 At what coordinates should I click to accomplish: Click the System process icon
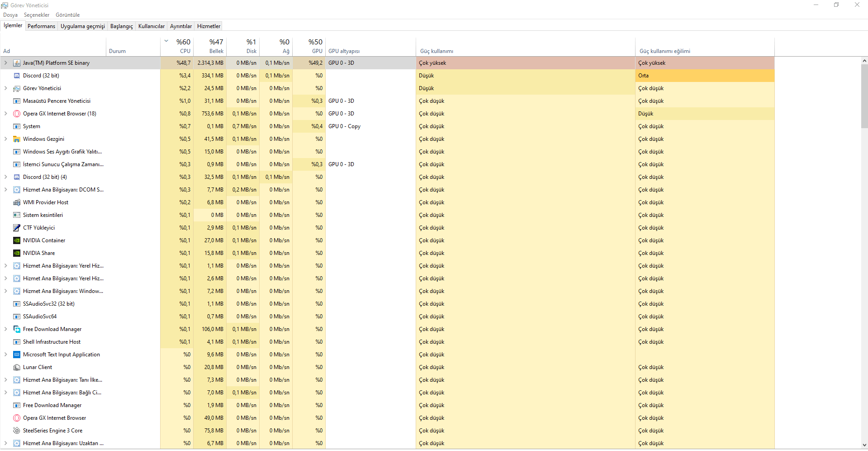coord(17,126)
